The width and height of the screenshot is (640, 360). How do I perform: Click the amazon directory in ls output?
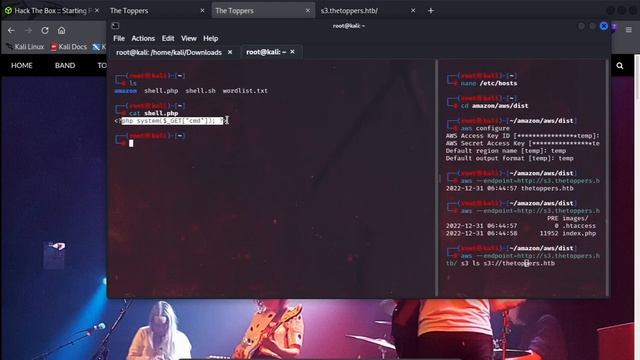pyautogui.click(x=126, y=91)
